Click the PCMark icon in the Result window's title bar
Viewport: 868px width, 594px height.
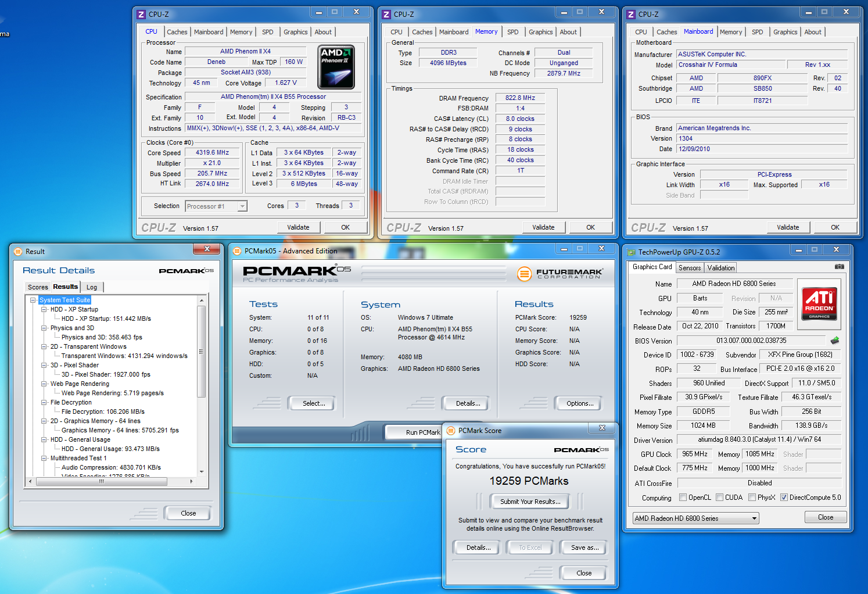(x=18, y=252)
